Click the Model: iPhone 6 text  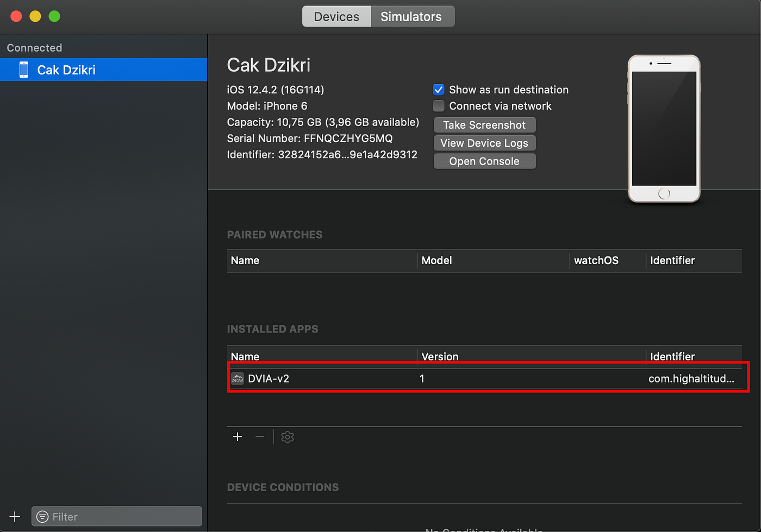coord(267,106)
